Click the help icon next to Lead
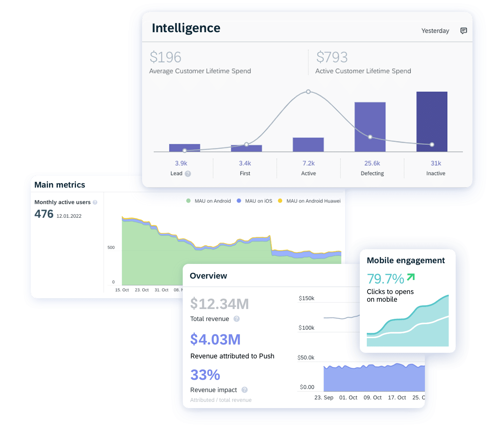This screenshot has width=504, height=427. (188, 174)
